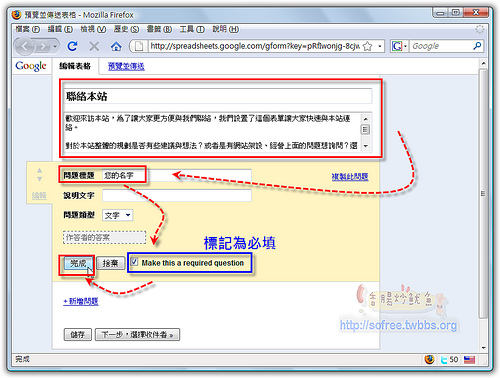Screen dimensions: 500x378
Task: Click the 捨棄 button
Action: (110, 264)
